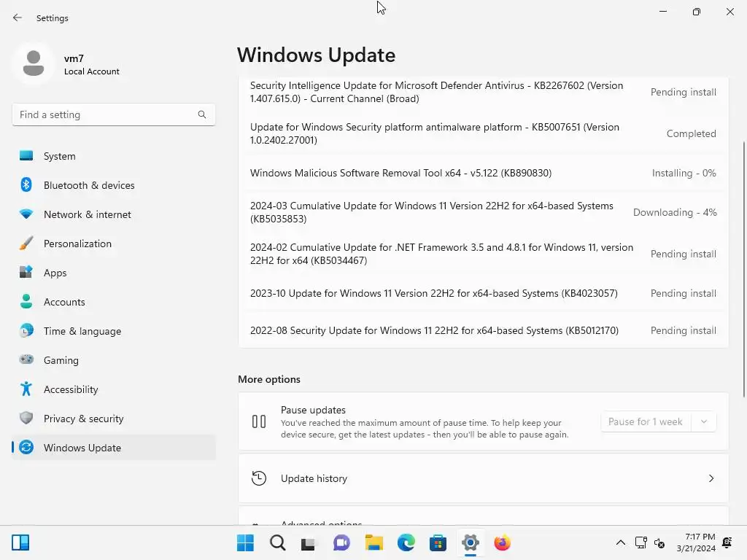Select the System monitor icon in sidebar
Viewport: 747px width, 560px height.
pyautogui.click(x=26, y=156)
